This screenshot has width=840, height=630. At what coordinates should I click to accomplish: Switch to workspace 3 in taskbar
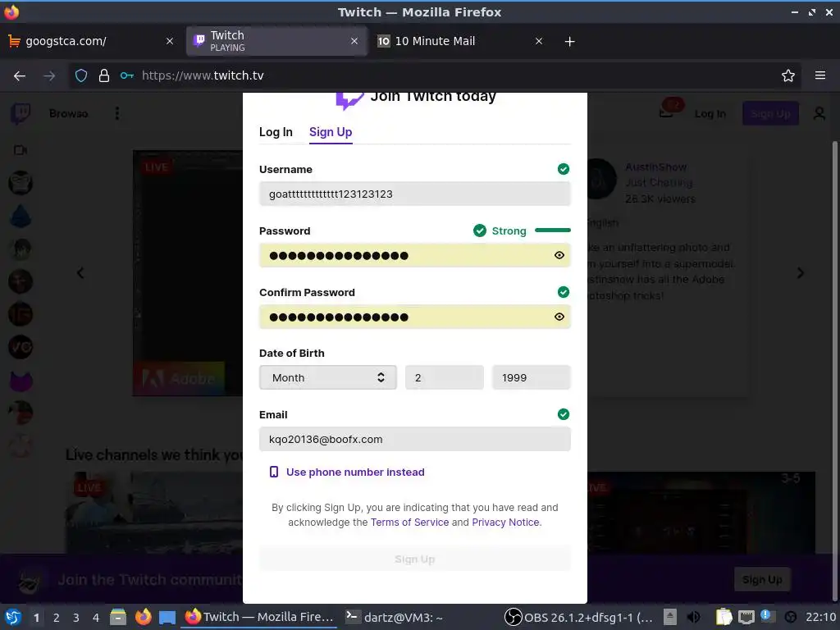76,618
